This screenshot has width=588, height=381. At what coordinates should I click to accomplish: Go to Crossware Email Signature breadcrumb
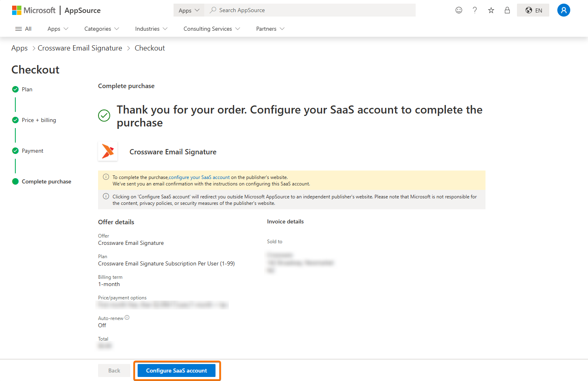80,48
